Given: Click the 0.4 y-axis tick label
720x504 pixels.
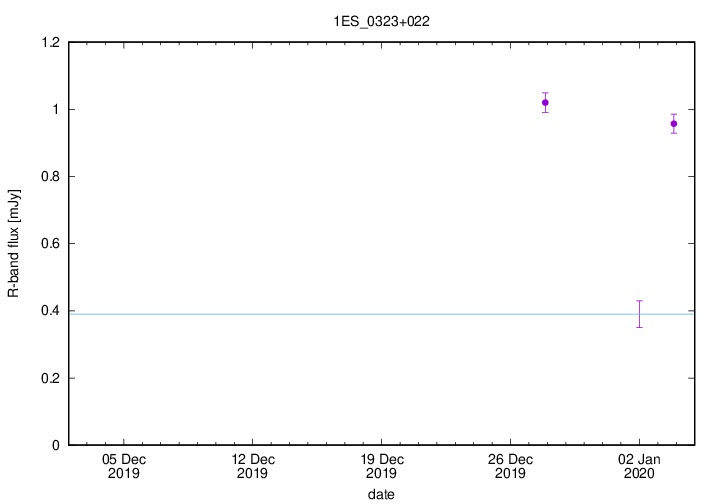Looking at the screenshot, I should coord(50,311).
